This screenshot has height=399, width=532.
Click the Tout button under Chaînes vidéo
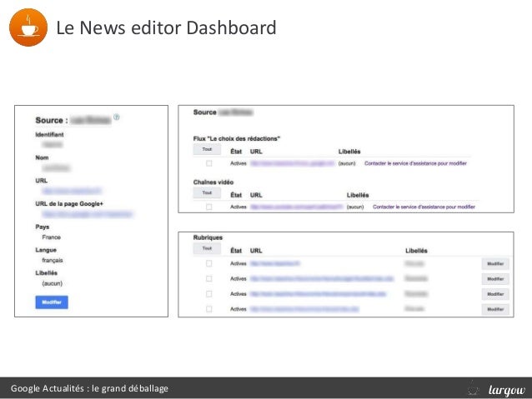coord(207,193)
